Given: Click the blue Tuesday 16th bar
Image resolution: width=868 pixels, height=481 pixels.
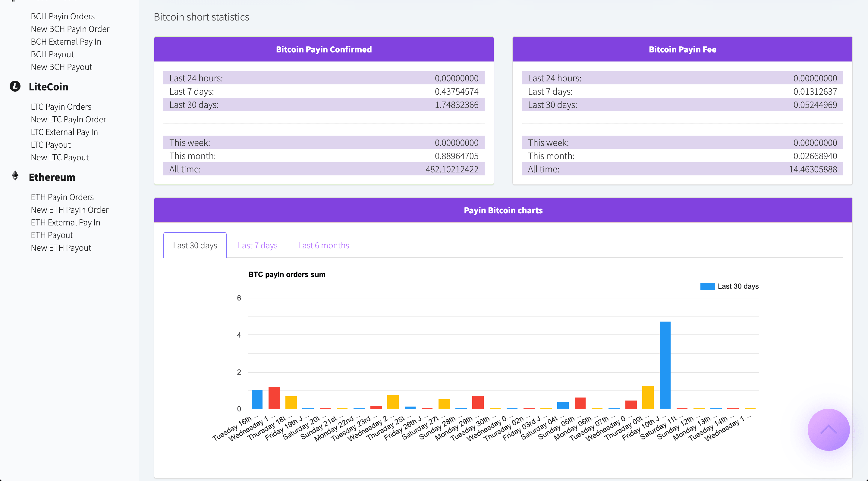Looking at the screenshot, I should tap(257, 399).
